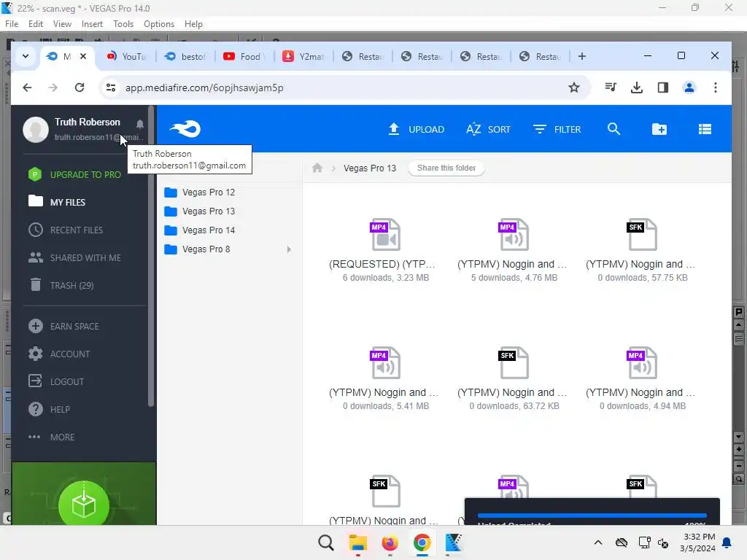Screen dimensions: 747x560
Task: Select (REQUESTED) (YTP... MP4 video file
Action: tap(386, 250)
